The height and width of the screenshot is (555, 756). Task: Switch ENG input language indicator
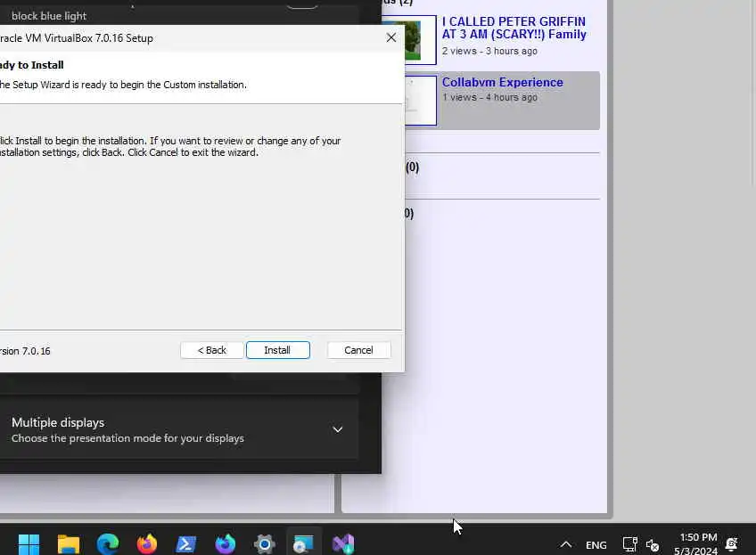coord(596,545)
